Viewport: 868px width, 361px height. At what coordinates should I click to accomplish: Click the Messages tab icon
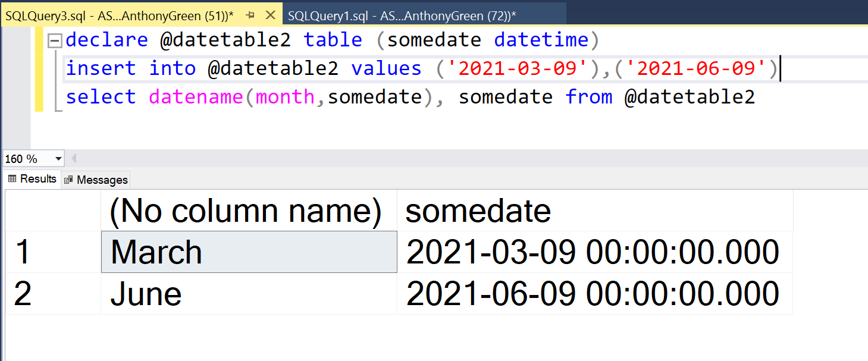pyautogui.click(x=69, y=180)
